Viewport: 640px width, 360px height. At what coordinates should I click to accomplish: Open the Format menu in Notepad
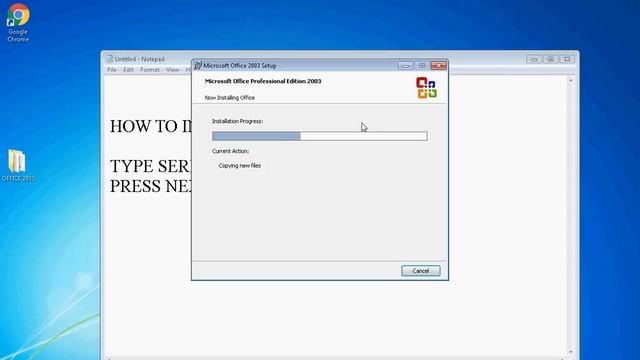click(x=150, y=70)
